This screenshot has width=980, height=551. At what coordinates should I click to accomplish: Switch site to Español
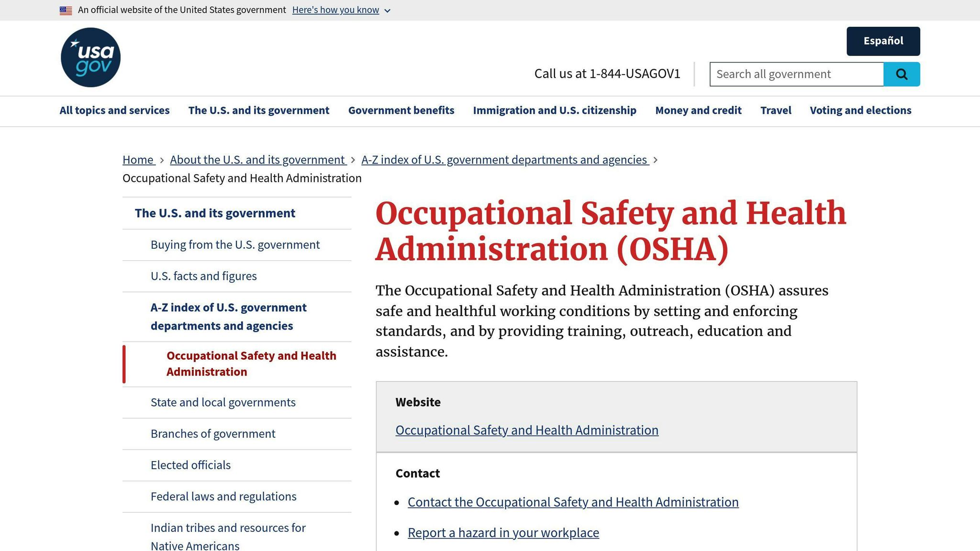point(883,41)
